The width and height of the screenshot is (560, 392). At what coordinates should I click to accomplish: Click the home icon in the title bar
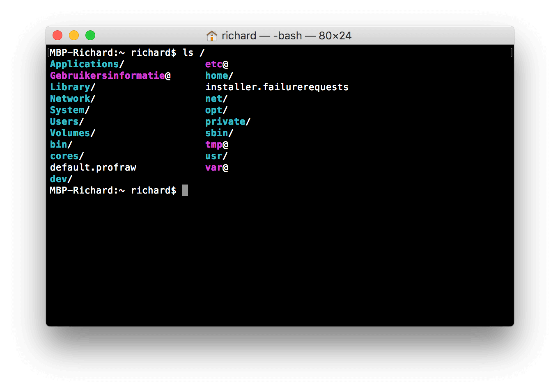(212, 36)
